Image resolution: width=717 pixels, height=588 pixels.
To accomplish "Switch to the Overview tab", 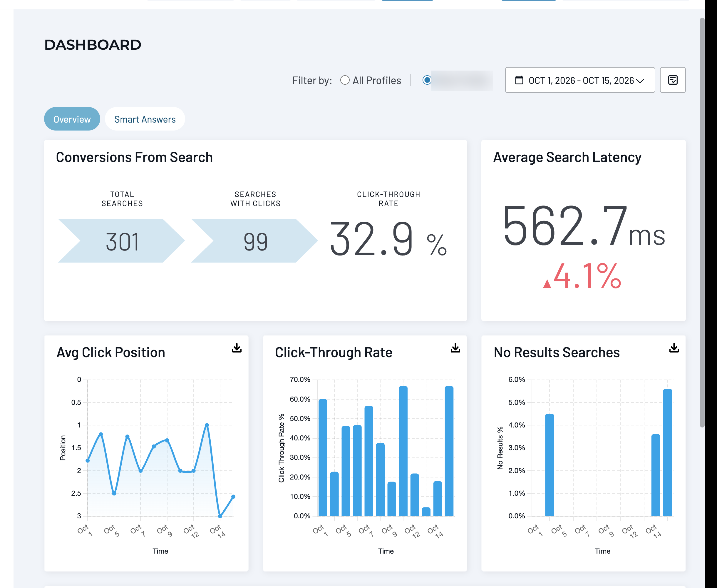I will pyautogui.click(x=72, y=119).
